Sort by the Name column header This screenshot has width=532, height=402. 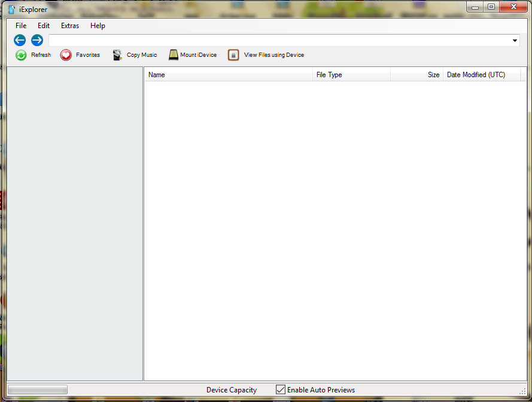coord(229,75)
